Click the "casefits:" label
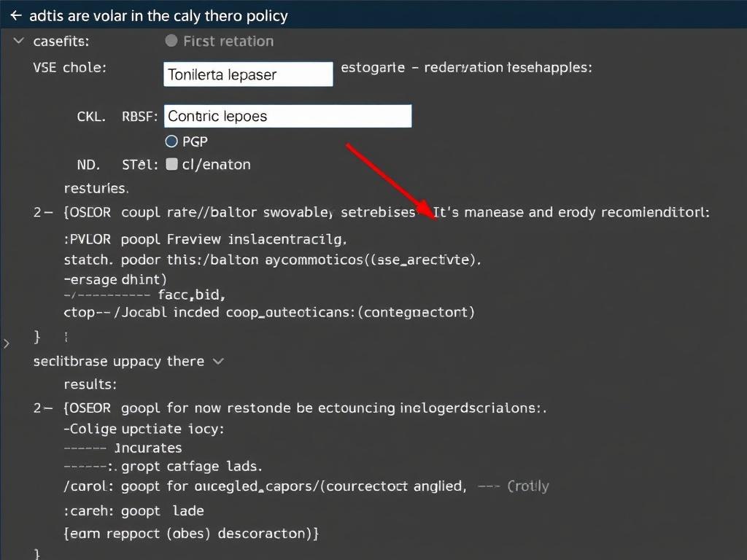747x560 pixels. pos(61,42)
